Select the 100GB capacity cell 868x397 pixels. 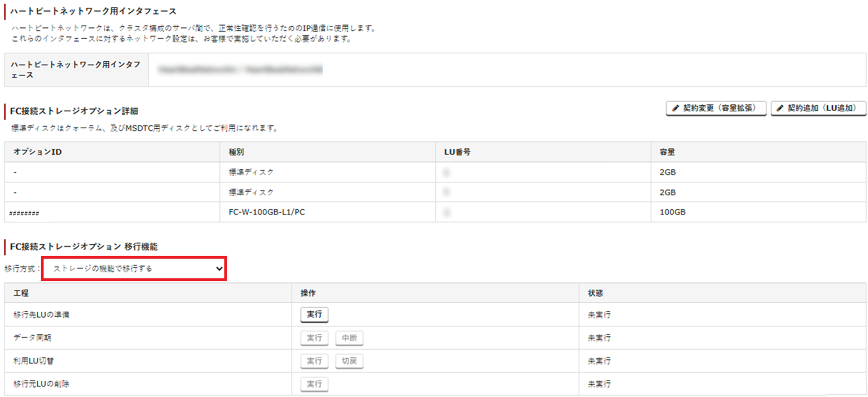point(672,212)
